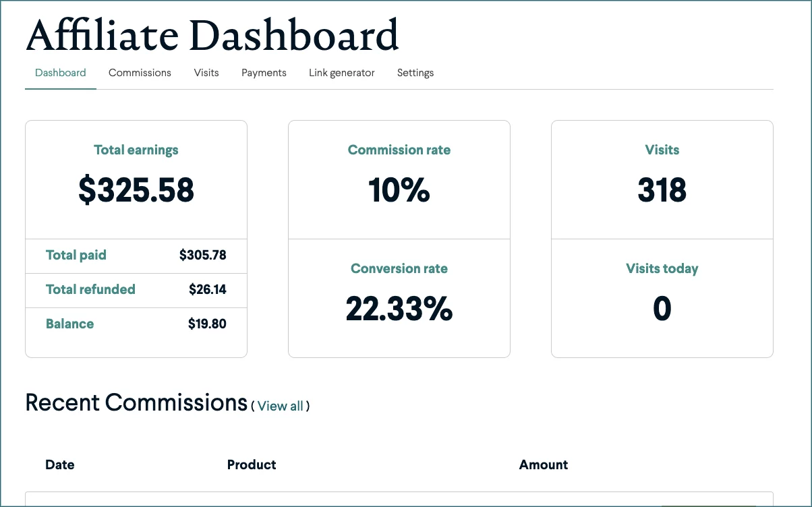This screenshot has width=812, height=507.
Task: Select the Link generator tab
Action: point(342,73)
